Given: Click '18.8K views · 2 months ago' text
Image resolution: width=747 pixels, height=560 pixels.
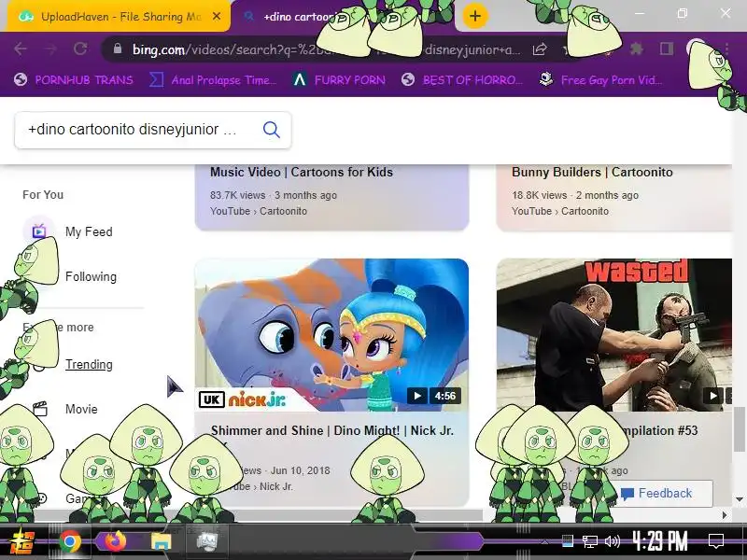Looking at the screenshot, I should (x=575, y=195).
